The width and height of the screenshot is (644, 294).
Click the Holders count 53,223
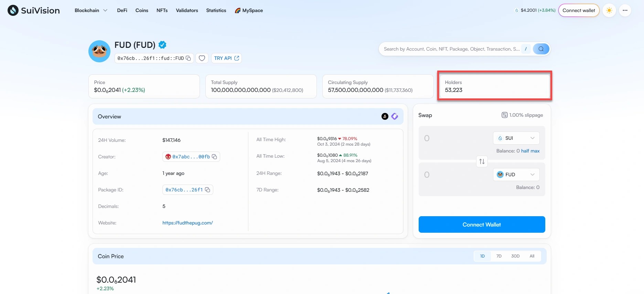[453, 90]
